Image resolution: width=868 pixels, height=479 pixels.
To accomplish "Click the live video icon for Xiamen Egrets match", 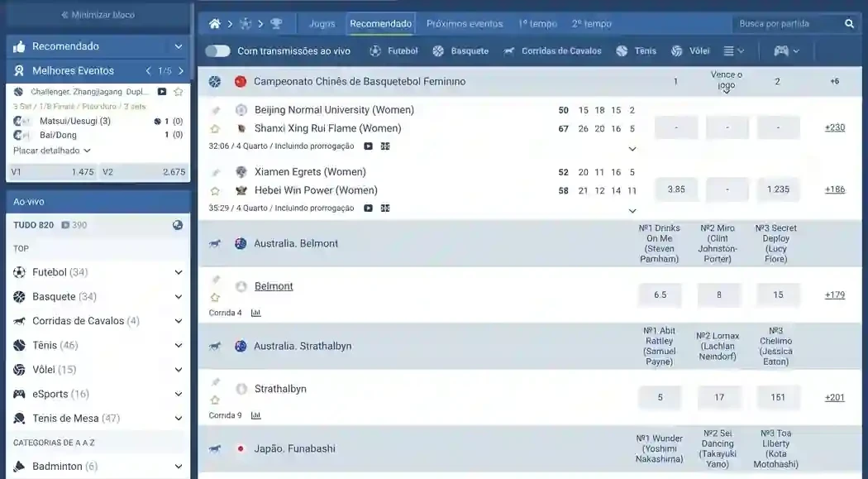I will (x=368, y=208).
